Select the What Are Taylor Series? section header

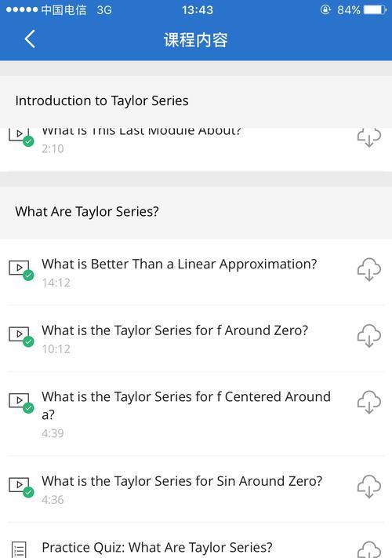pyautogui.click(x=196, y=212)
